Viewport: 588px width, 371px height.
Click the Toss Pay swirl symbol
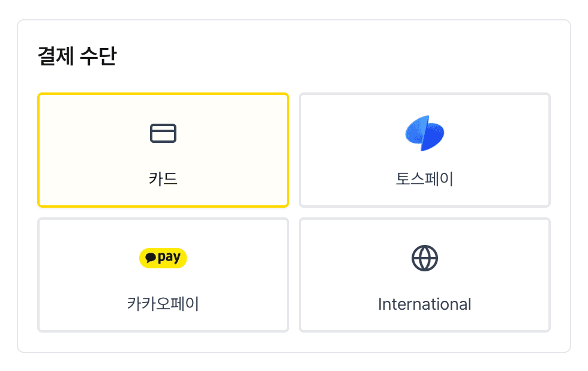click(425, 133)
